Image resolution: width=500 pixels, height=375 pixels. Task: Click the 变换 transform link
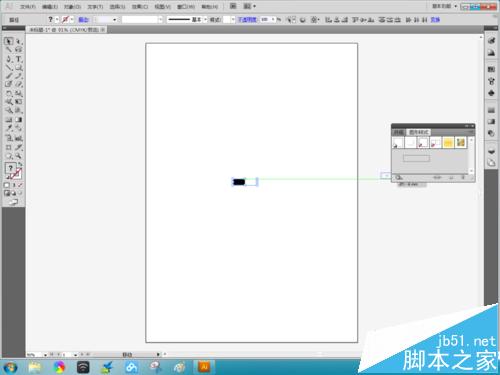[435, 20]
